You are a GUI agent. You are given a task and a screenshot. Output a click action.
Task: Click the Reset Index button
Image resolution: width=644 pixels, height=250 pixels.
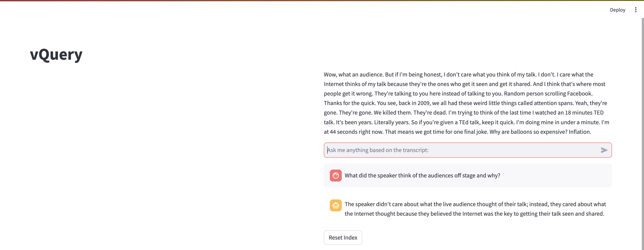[x=343, y=238]
